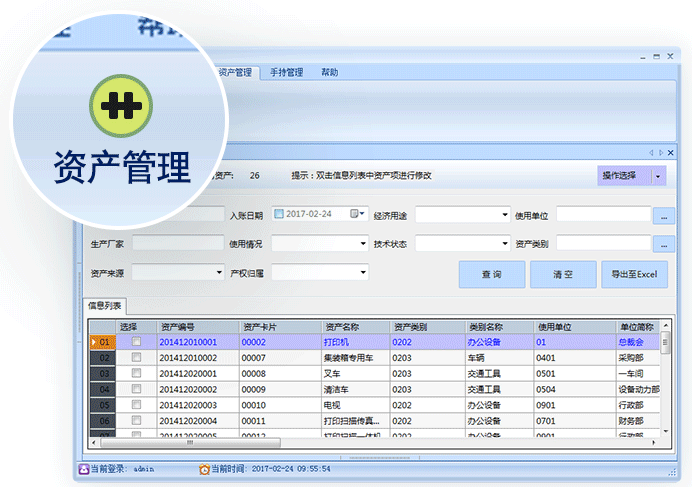Expand the 资产来源 dropdown
The height and width of the screenshot is (487, 692).
click(219, 272)
